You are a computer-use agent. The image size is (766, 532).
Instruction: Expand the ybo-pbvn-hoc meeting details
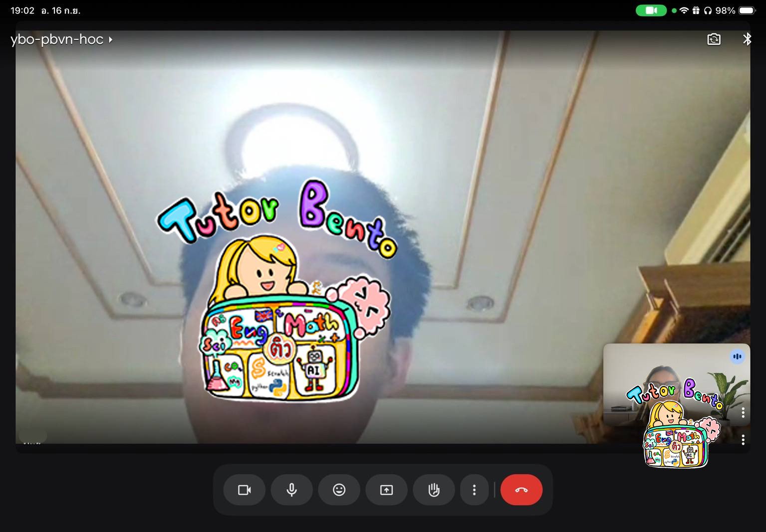[x=61, y=39]
